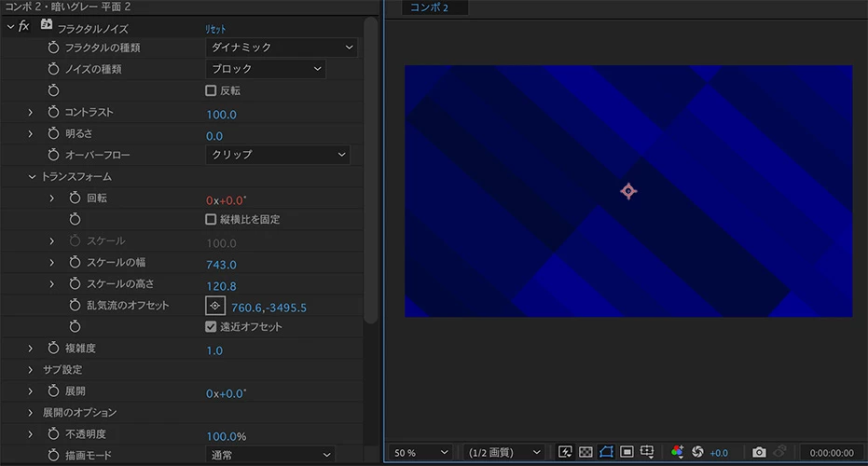This screenshot has width=868, height=466.
Task: Expand the 回転 property
Action: click(52, 199)
